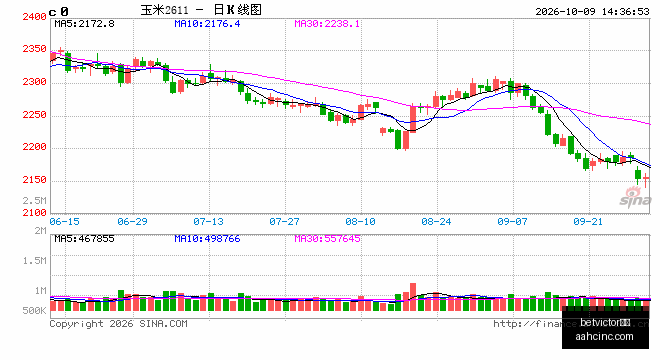Click the last red candlestick at the chart's right edge
Viewport: 660px width, 360px height.
pyautogui.click(x=646, y=180)
